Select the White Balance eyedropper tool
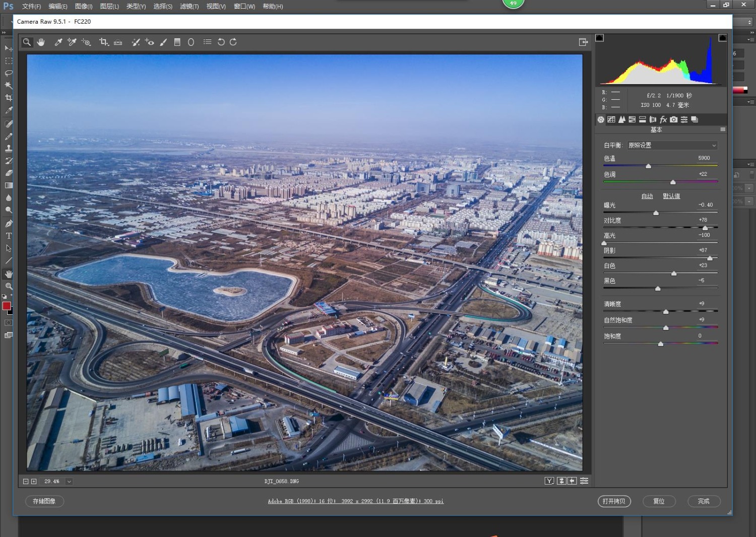This screenshot has width=756, height=537. [x=58, y=42]
